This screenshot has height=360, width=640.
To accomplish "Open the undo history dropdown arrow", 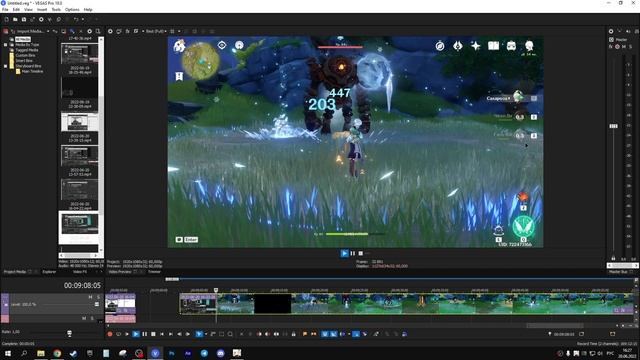I will [x=82, y=19].
